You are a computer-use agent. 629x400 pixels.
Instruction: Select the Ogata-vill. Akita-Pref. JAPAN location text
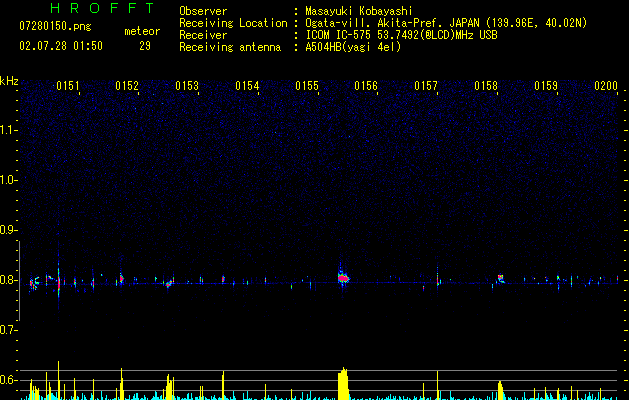tap(446, 23)
